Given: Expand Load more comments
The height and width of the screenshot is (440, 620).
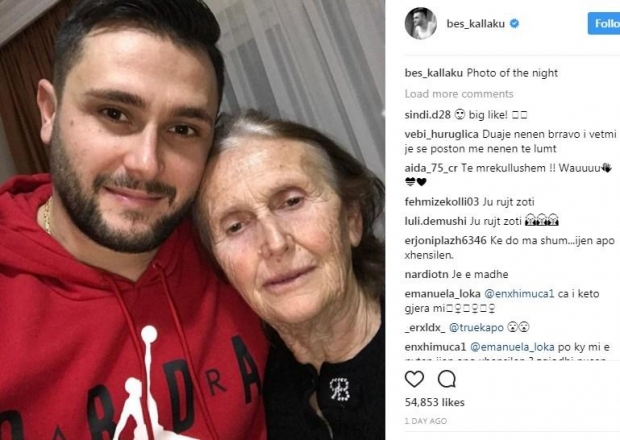Looking at the screenshot, I should pyautogui.click(x=459, y=94).
